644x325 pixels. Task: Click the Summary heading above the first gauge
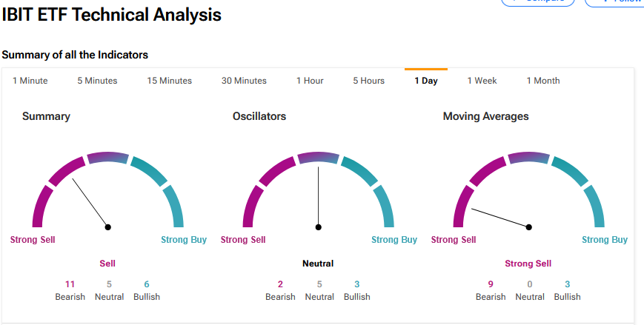46,116
